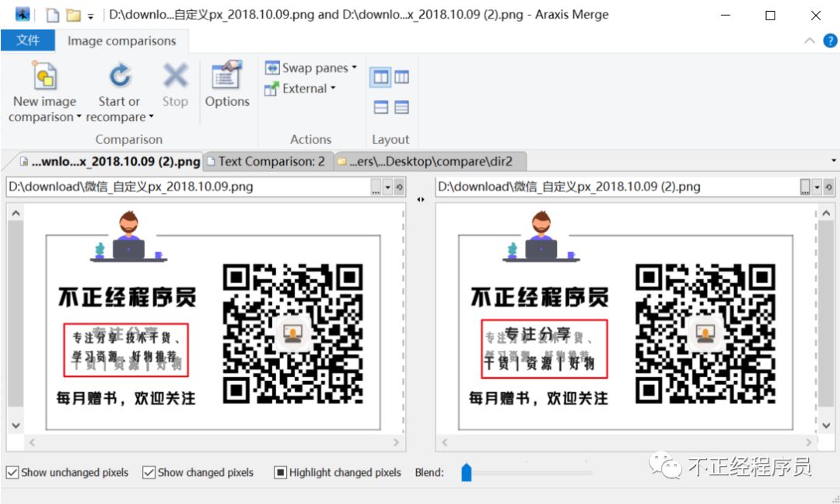
Task: Open the comparison Options dialog
Action: point(226,84)
